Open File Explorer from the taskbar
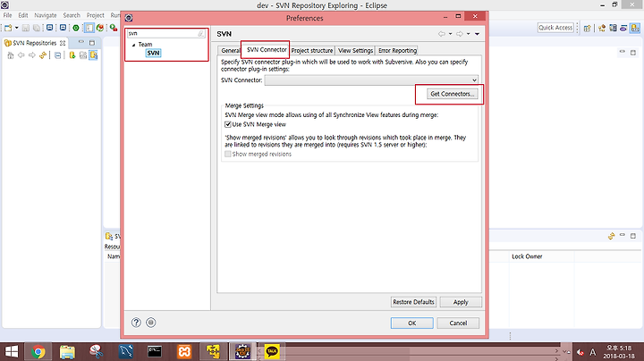This screenshot has height=361, width=644. [67, 351]
